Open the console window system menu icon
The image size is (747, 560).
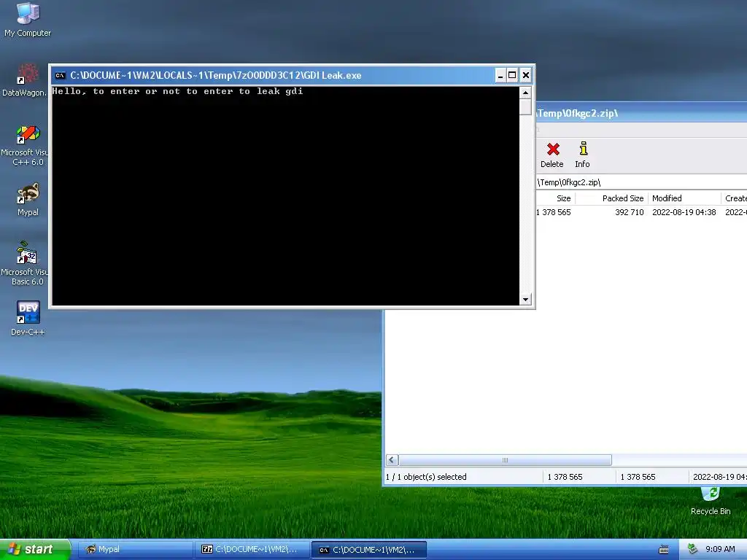60,75
